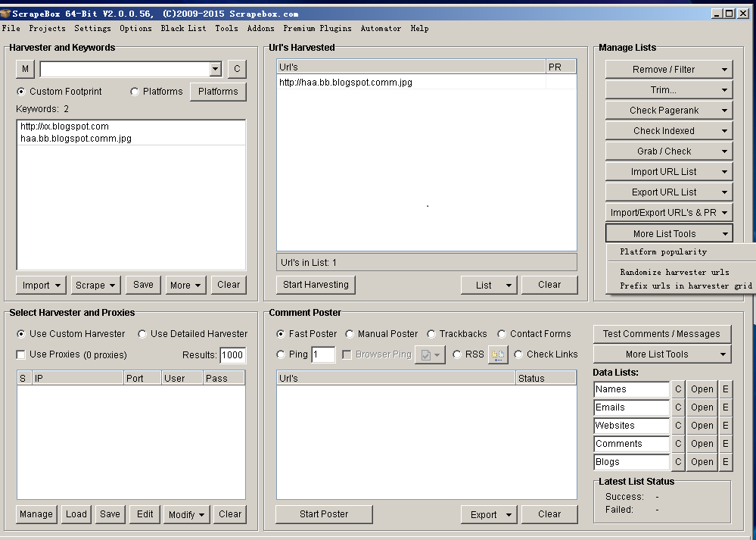Click the proxy Manage button
The image size is (756, 540).
click(x=36, y=514)
